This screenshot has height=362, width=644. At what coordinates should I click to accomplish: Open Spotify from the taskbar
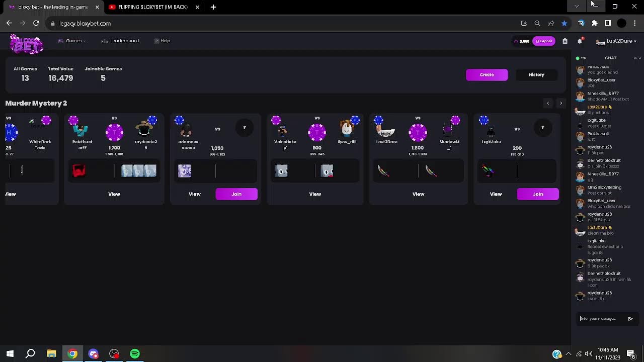(x=135, y=354)
